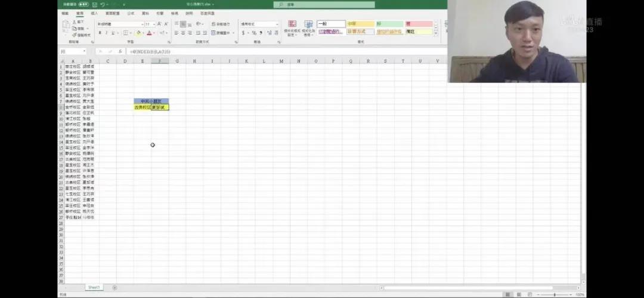Click the Copy icon in clipboard group
Screen dimensions: 644x298
pyautogui.click(x=75, y=29)
